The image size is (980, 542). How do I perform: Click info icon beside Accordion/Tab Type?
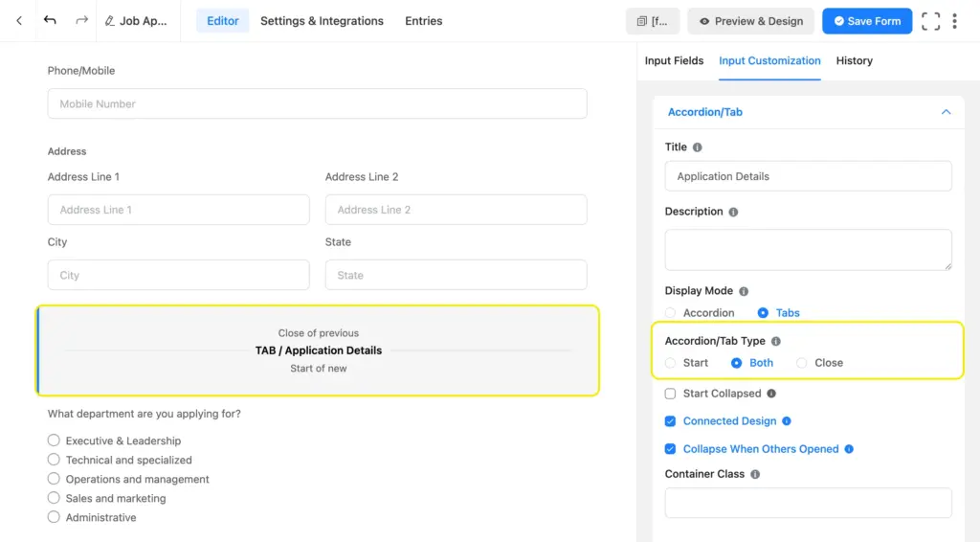click(776, 341)
